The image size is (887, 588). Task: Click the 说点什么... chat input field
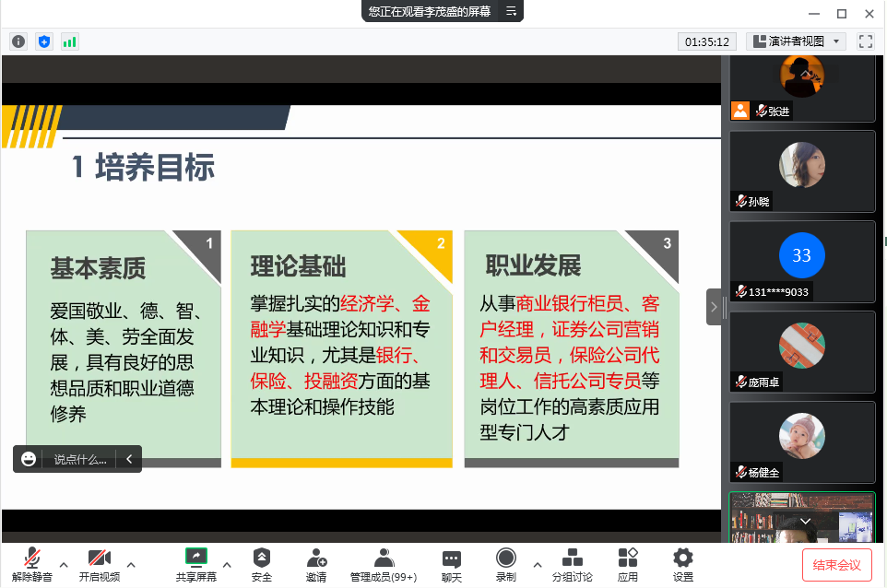[80, 459]
